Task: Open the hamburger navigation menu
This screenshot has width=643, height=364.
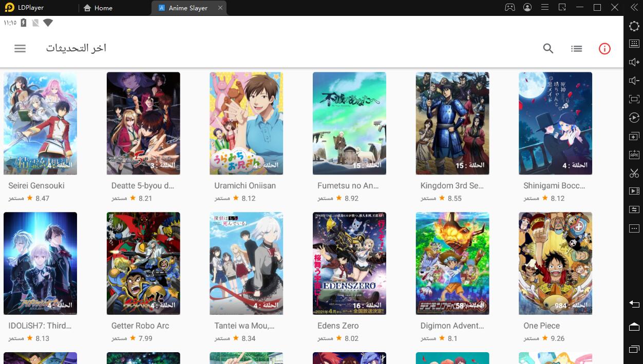Action: [20, 48]
